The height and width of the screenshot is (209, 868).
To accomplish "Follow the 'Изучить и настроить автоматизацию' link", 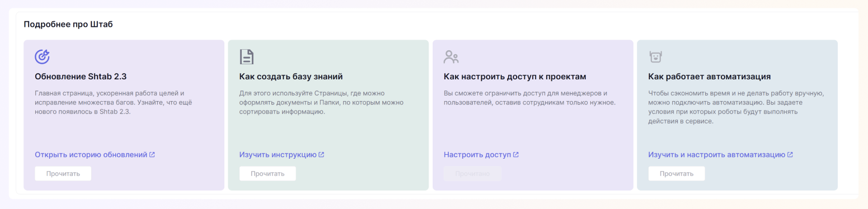I will click(717, 155).
